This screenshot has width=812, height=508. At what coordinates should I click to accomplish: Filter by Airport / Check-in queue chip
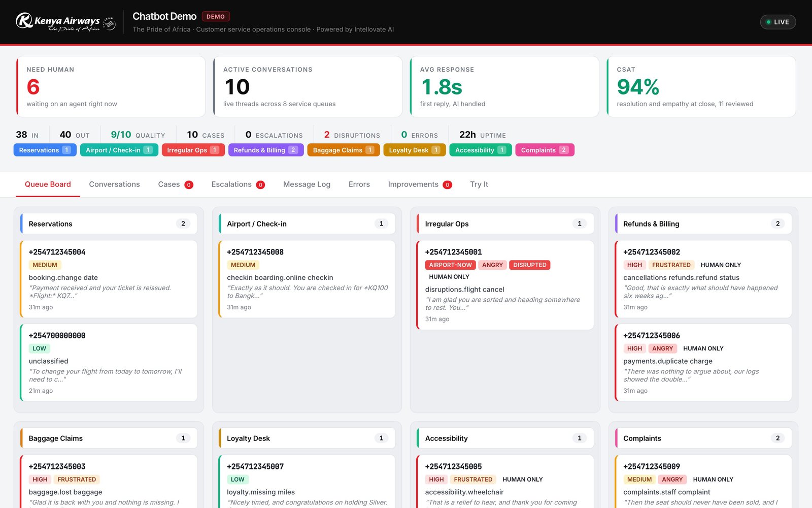[119, 150]
